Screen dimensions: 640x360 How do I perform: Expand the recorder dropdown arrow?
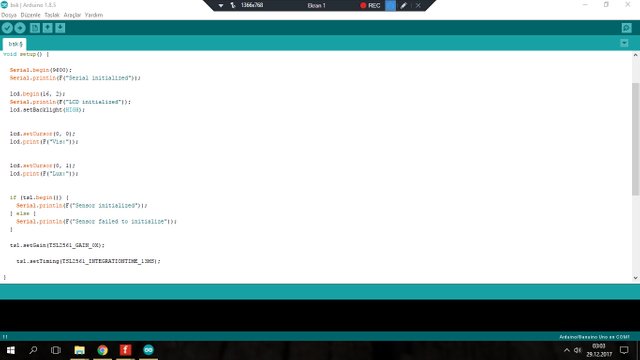click(x=221, y=6)
